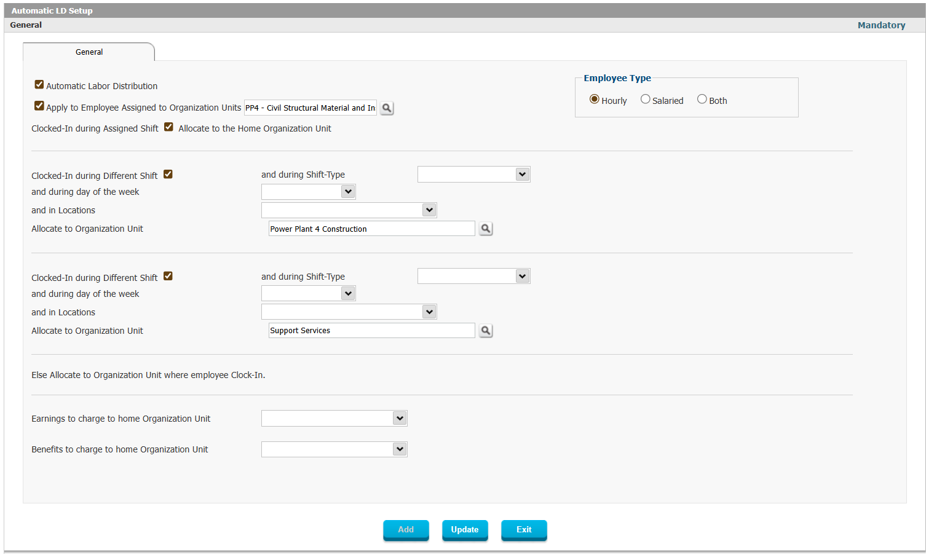Uncheck Automatic Labor Distribution checkbox

39,85
